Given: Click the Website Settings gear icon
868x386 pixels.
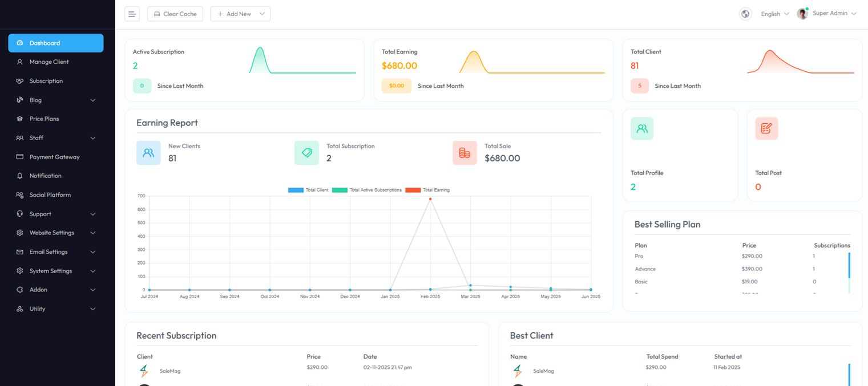Looking at the screenshot, I should tap(20, 233).
